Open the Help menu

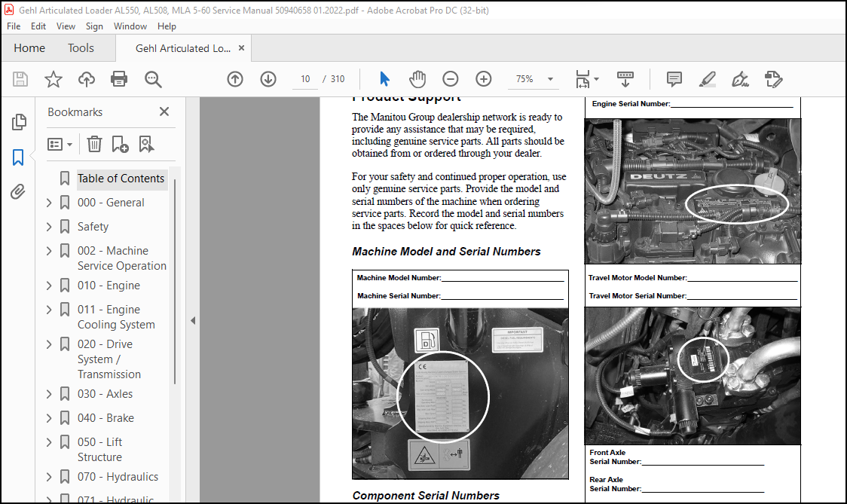pos(167,26)
